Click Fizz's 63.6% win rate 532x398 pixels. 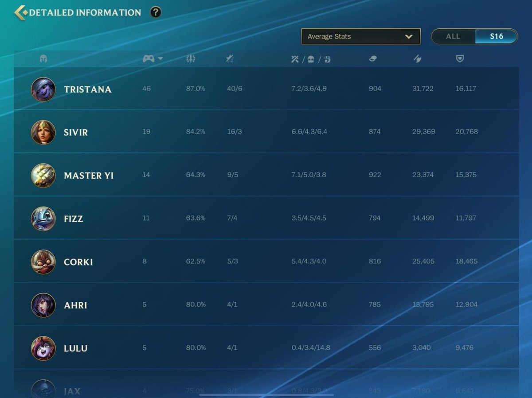(196, 218)
